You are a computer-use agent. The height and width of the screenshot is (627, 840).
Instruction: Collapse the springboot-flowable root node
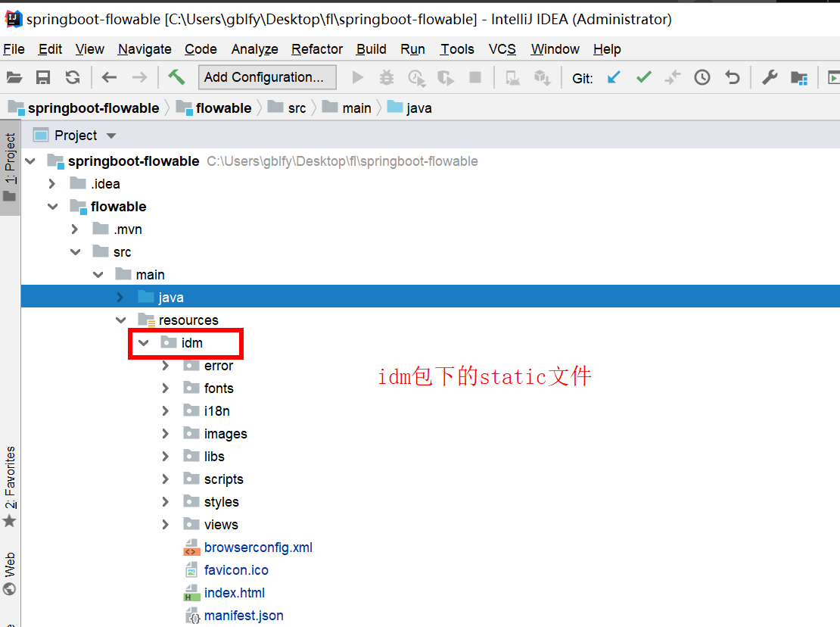[x=30, y=161]
